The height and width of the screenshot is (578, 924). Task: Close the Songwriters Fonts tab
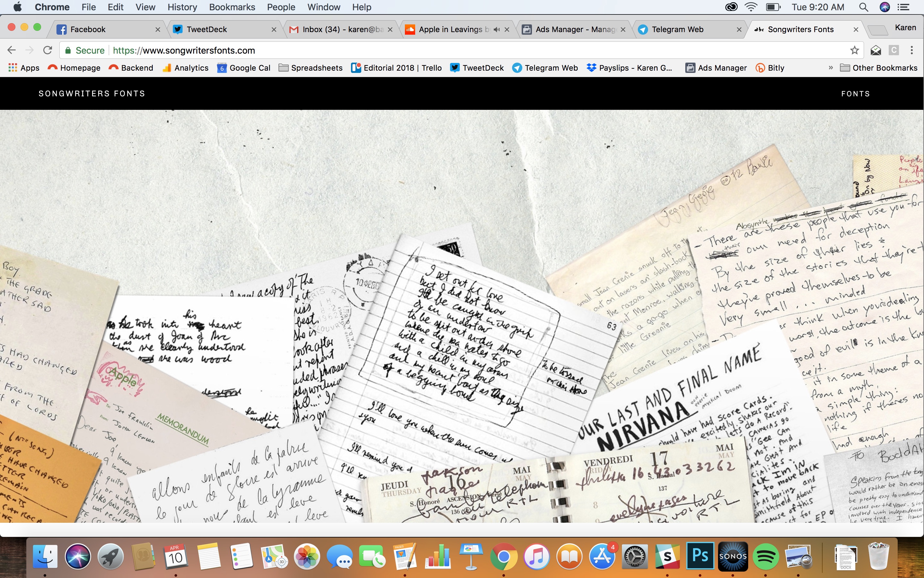(856, 30)
